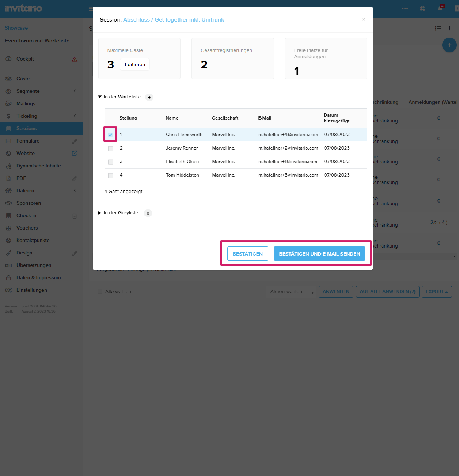The height and width of the screenshot is (476, 459).
Task: Open the list view icon
Action: click(438, 28)
